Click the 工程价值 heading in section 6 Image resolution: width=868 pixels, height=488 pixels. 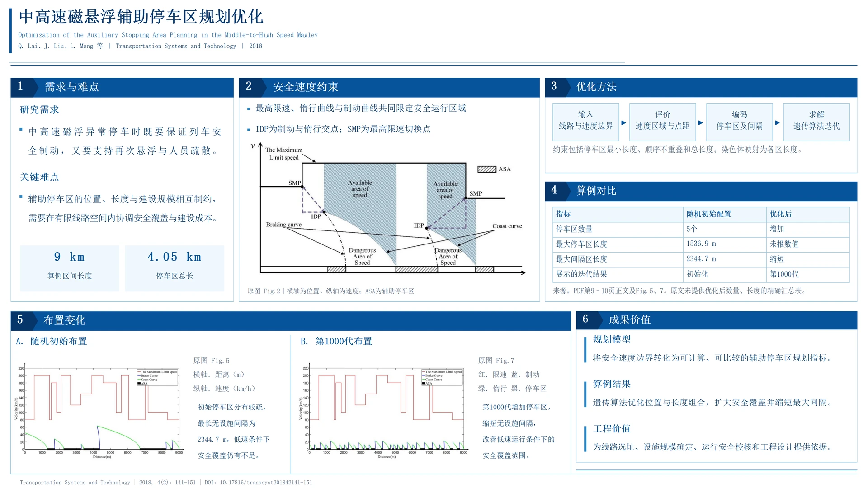click(x=612, y=429)
